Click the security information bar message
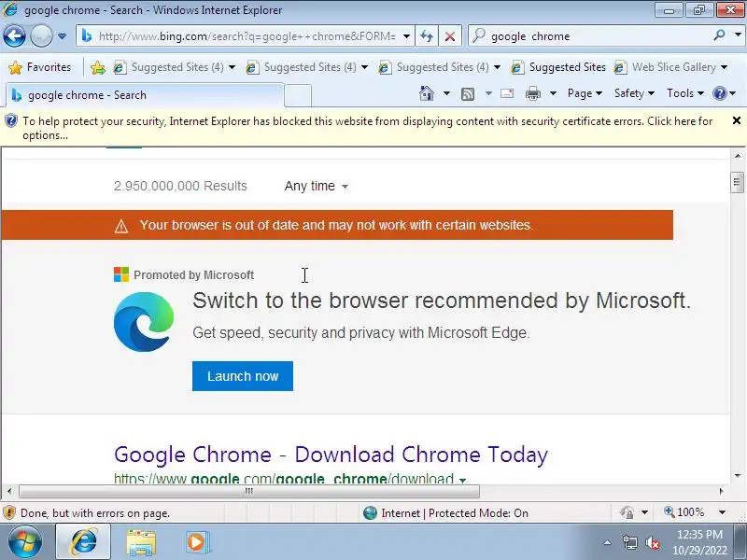The width and height of the screenshot is (747, 560). (368, 128)
